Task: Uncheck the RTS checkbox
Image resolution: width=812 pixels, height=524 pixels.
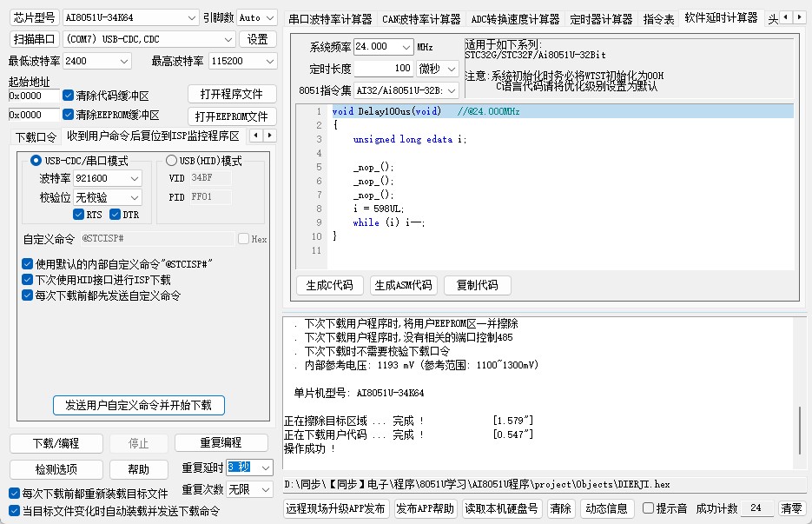Action: coord(79,215)
